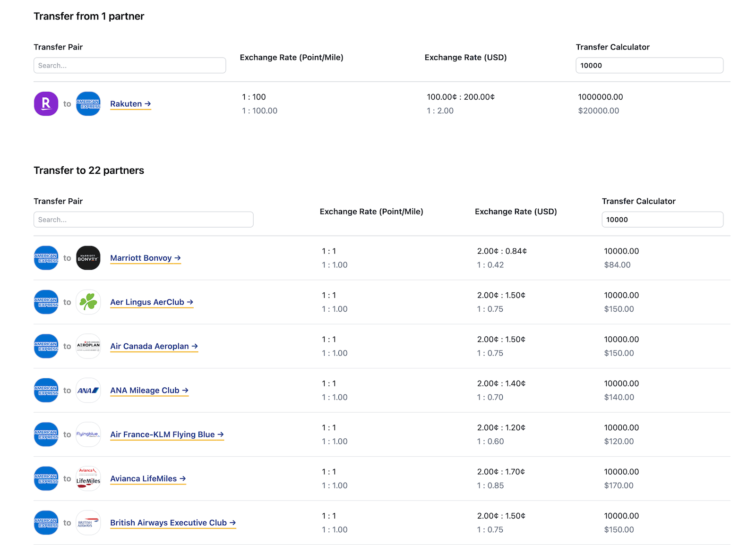Click the purple Rakuten logo icon
Screen dimensions: 756x545
(x=46, y=104)
